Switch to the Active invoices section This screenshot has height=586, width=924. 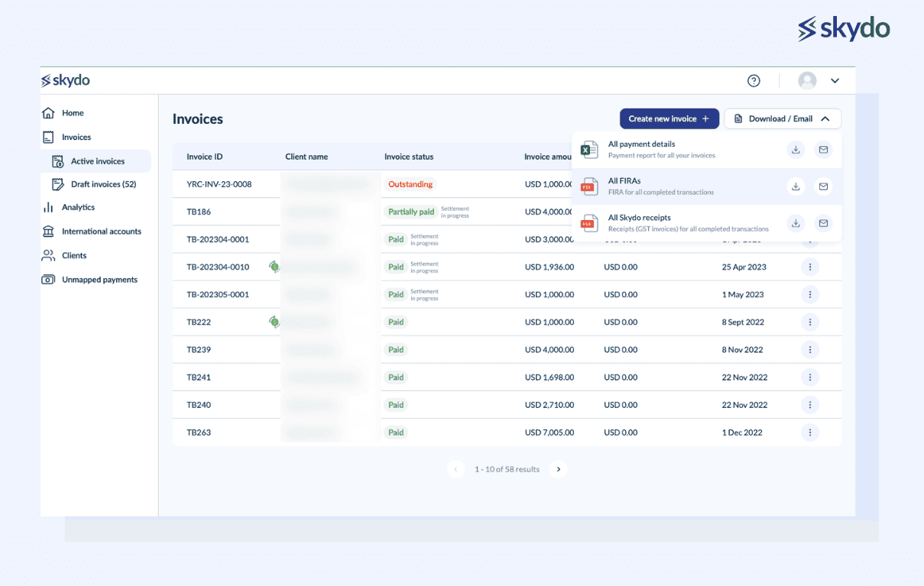click(96, 160)
